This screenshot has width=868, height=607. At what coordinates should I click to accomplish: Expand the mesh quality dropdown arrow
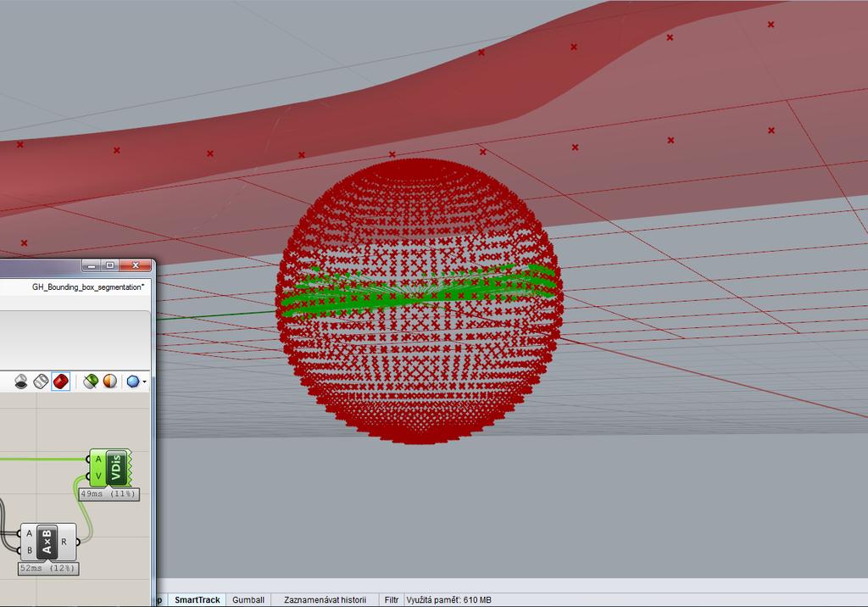coord(144,381)
